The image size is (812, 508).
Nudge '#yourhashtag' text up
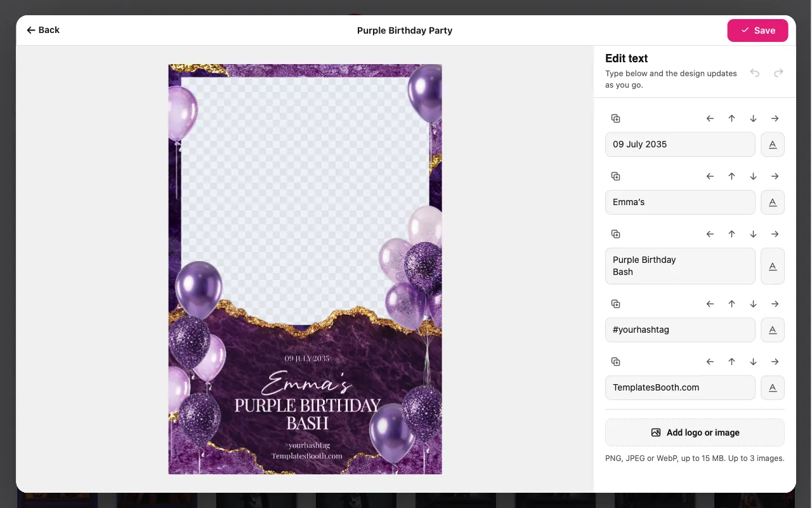point(731,304)
